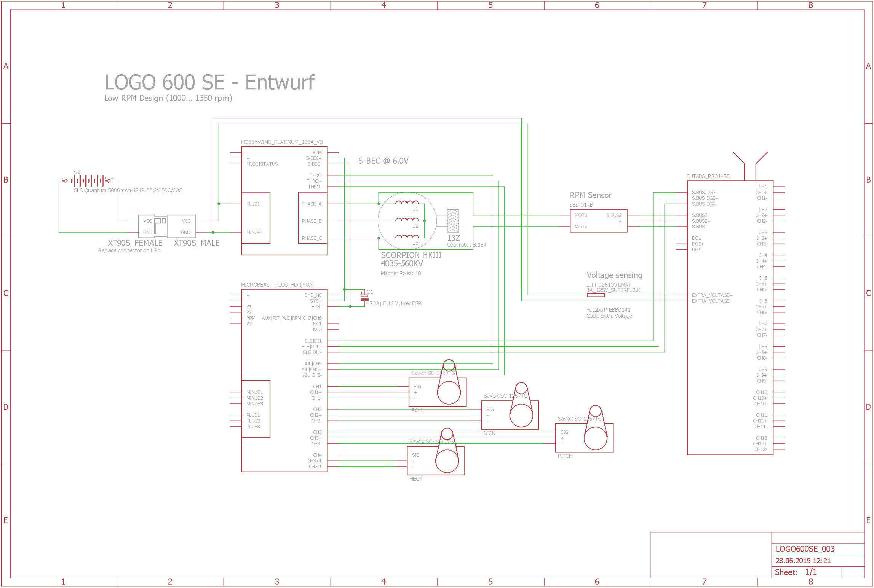Select the FUTABA_R7014SB receiver label
Screen dimensions: 874x588
point(708,176)
